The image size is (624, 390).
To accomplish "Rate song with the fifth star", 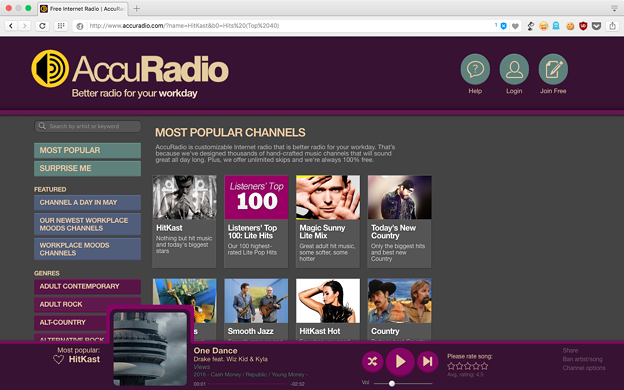I will (x=484, y=366).
